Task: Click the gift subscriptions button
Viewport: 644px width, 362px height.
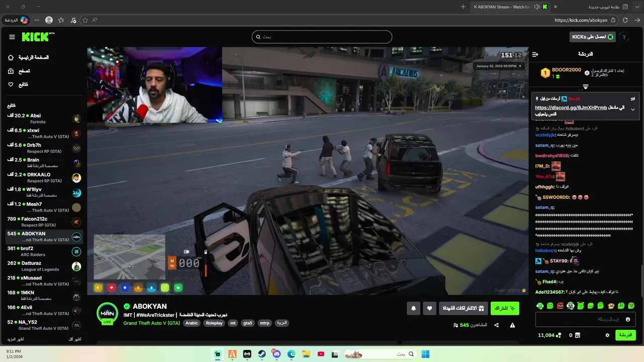Action: click(x=462, y=308)
